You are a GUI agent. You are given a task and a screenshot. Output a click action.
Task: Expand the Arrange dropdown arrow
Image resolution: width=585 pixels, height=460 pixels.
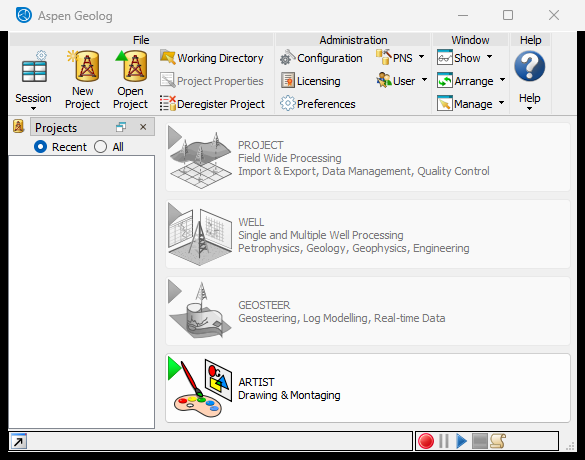[503, 80]
